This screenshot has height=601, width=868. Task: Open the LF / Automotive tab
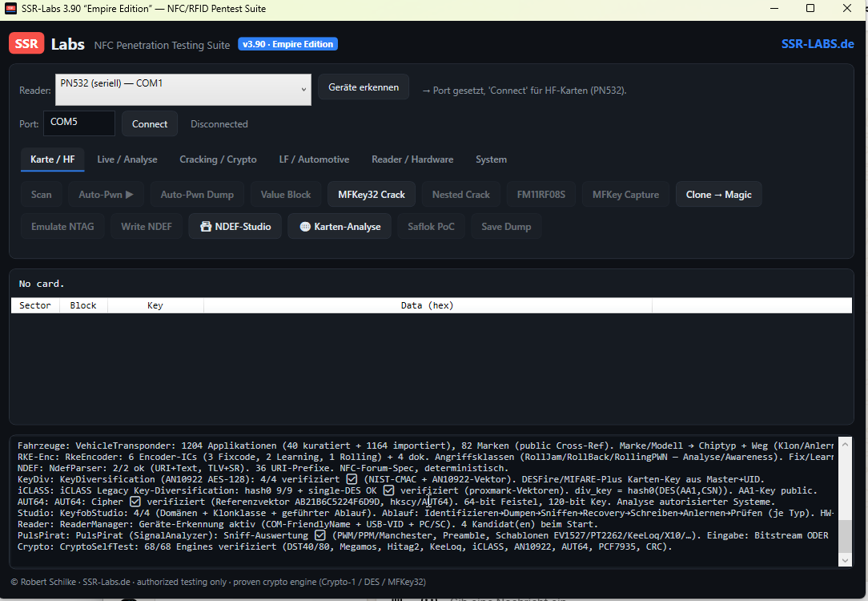[x=314, y=159]
